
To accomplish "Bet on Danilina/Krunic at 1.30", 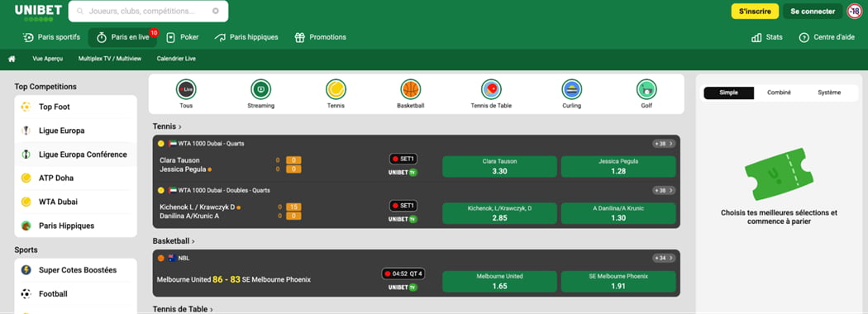I will pos(618,213).
